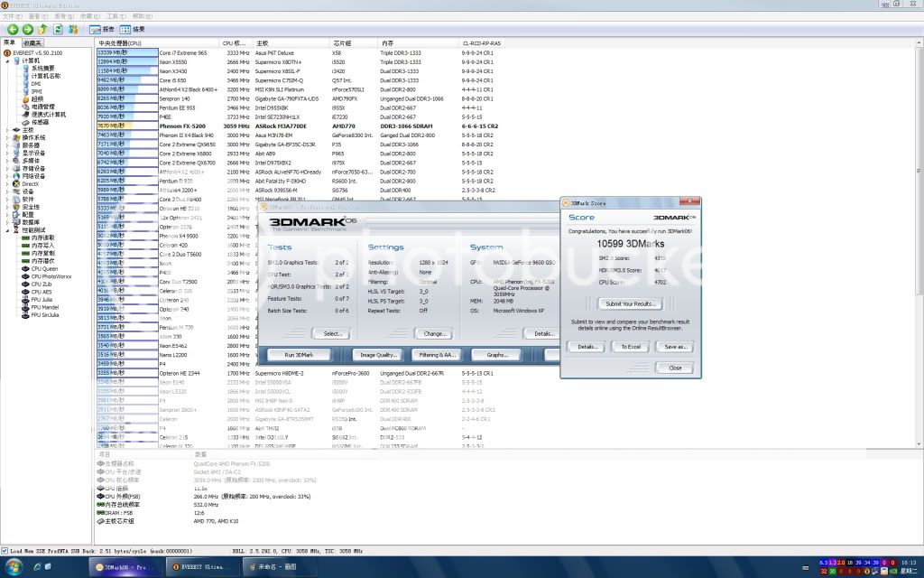Expand the 主板 (Motherboard) tree node
This screenshot has height=578, width=924.
pos(8,129)
